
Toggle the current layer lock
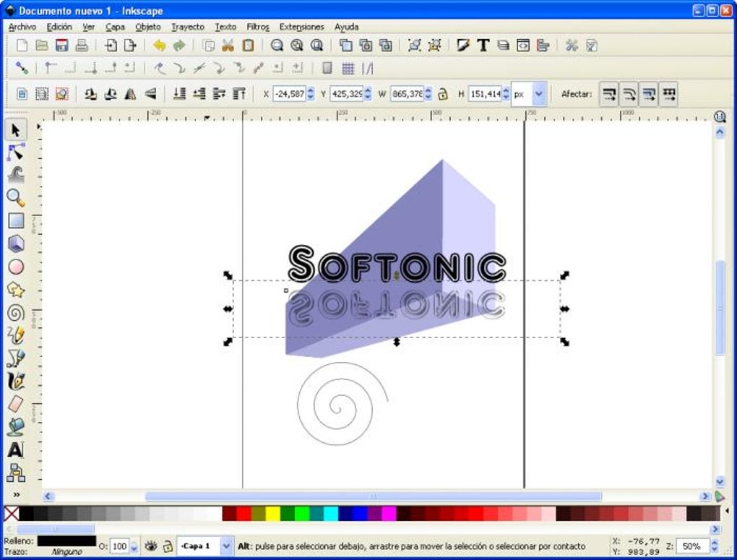168,546
